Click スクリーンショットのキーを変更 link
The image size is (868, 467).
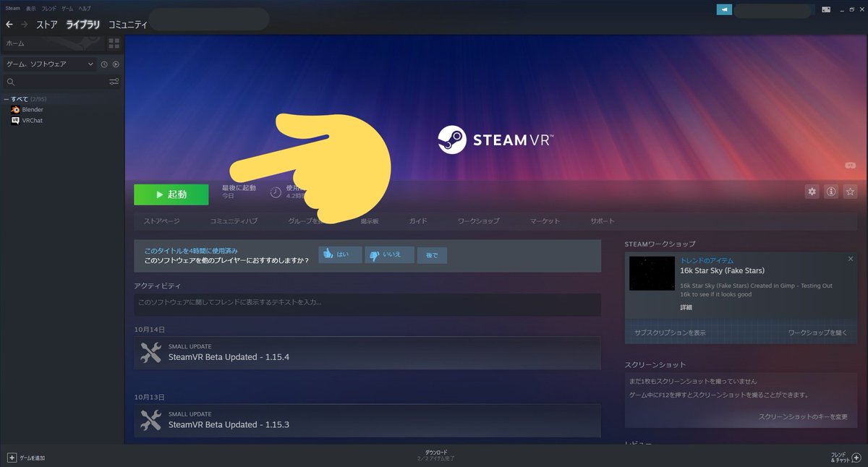803,417
